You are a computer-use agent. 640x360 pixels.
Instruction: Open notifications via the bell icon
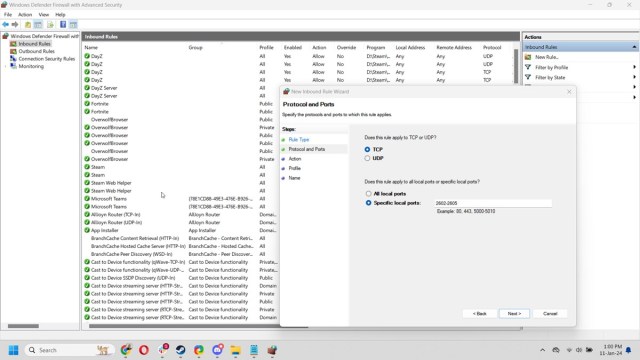tap(629, 350)
